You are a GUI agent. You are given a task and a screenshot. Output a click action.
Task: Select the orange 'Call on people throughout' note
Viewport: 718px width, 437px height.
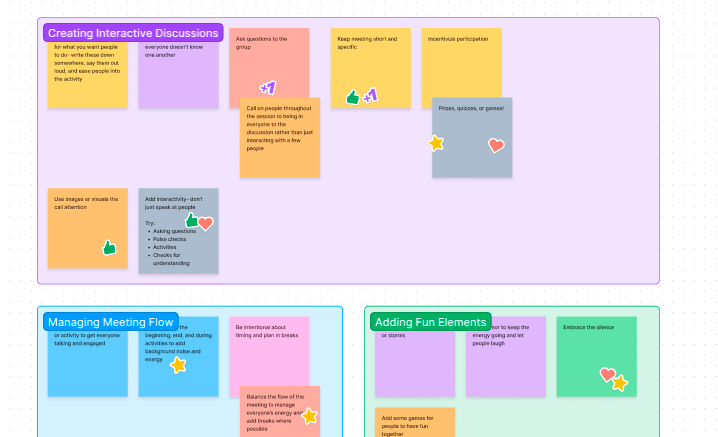click(x=280, y=137)
